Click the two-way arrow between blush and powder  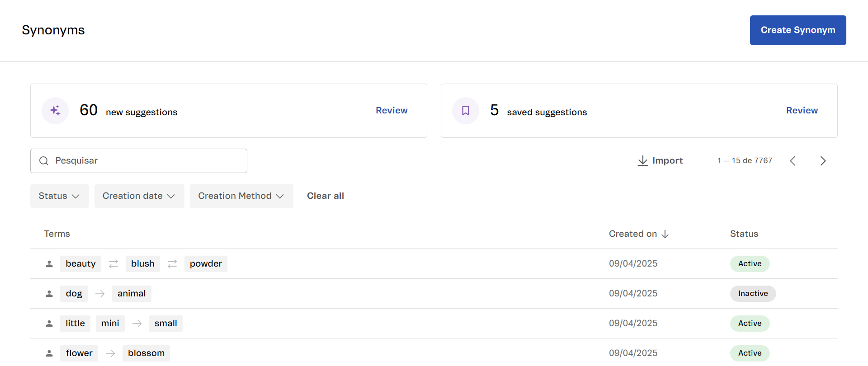point(172,264)
